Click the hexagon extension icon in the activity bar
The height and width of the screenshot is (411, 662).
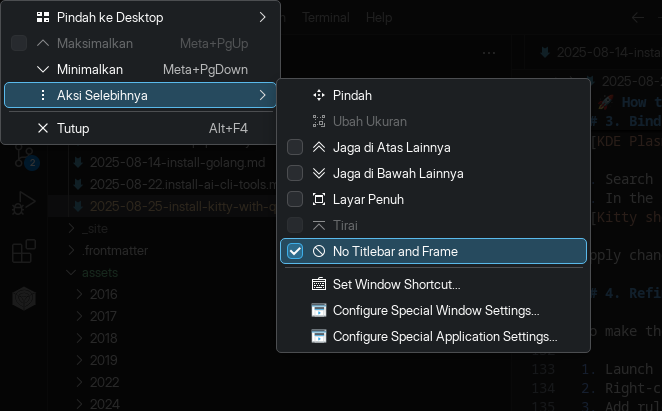[24, 299]
